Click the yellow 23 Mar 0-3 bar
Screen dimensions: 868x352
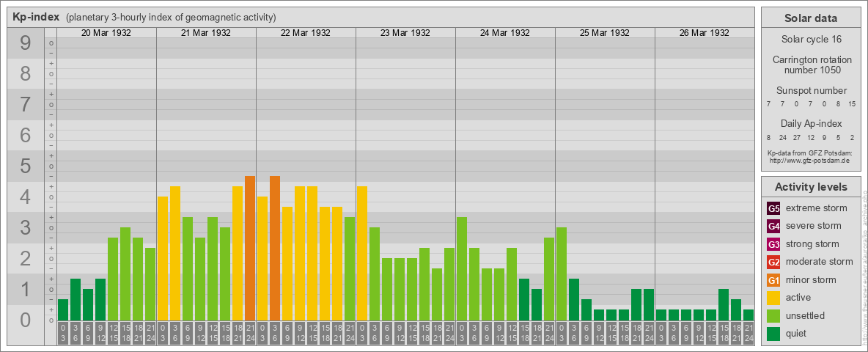(x=362, y=254)
